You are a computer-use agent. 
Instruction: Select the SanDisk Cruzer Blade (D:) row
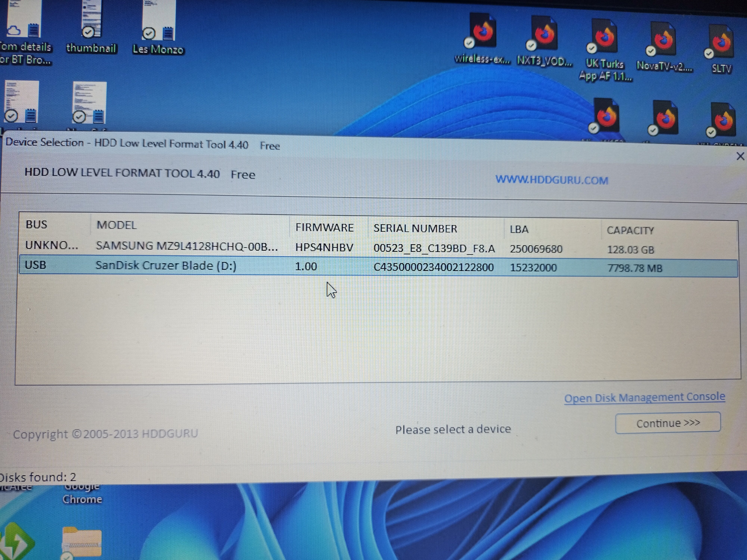point(378,267)
